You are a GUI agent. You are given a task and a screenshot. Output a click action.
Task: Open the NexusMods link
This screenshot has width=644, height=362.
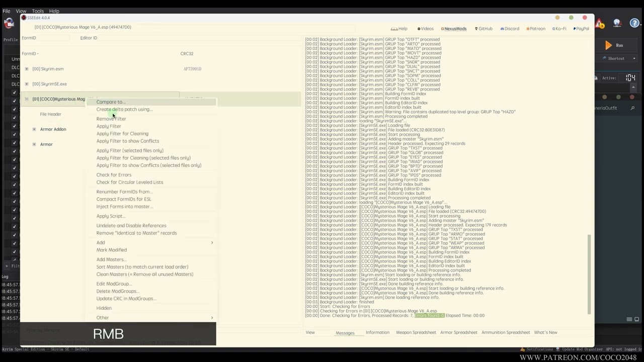click(453, 29)
